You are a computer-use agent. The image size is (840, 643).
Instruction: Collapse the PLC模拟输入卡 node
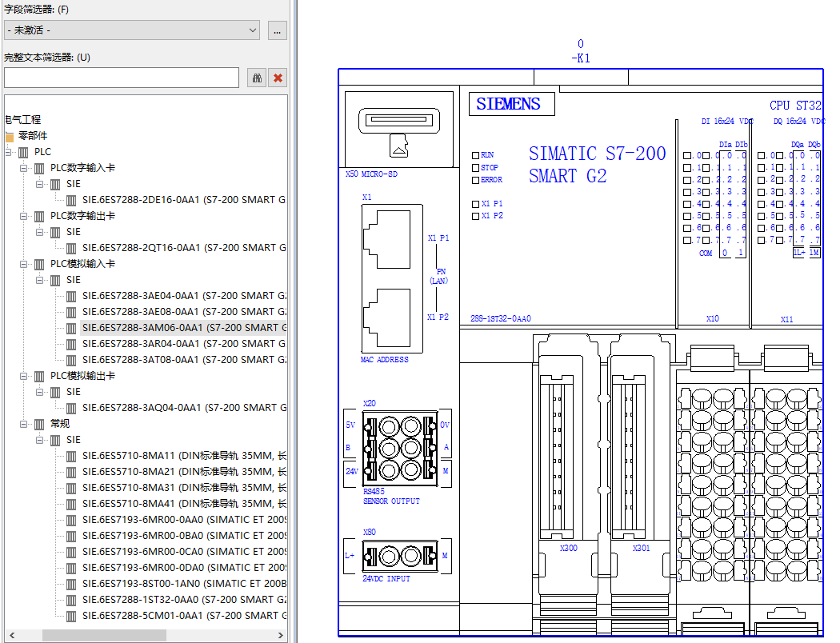23,265
